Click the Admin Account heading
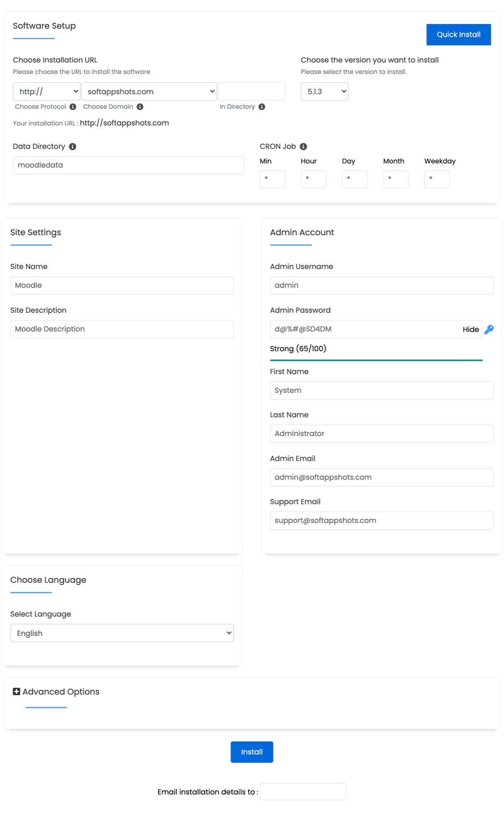Image resolution: width=504 pixels, height=831 pixels. (302, 232)
